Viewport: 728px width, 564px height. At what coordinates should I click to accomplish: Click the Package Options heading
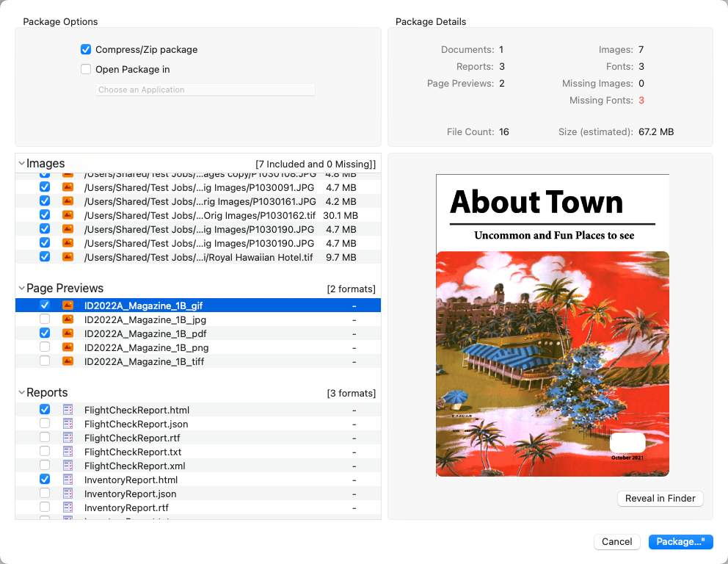(x=60, y=22)
